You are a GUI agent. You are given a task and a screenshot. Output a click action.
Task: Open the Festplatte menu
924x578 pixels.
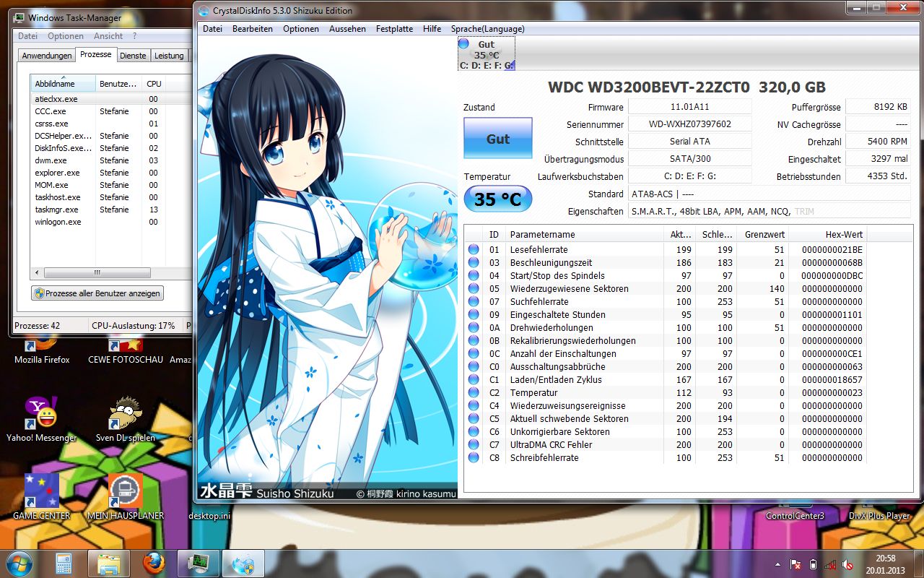[394, 29]
